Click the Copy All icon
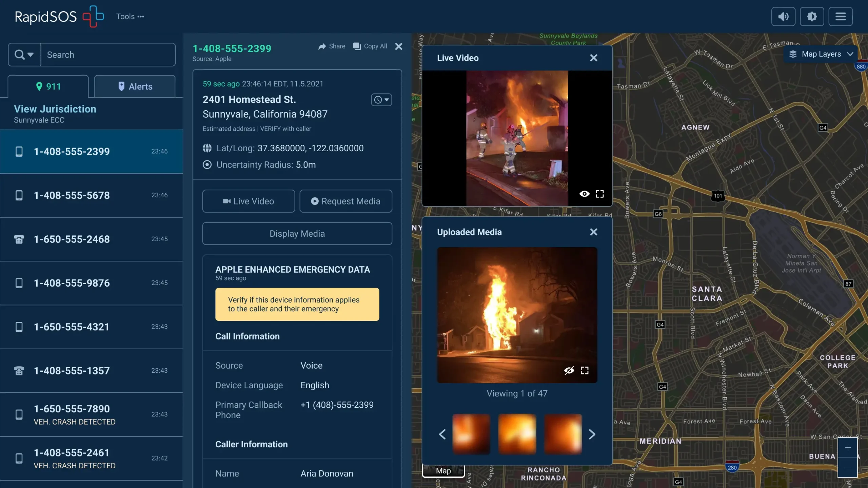Image resolution: width=868 pixels, height=488 pixels. click(357, 46)
